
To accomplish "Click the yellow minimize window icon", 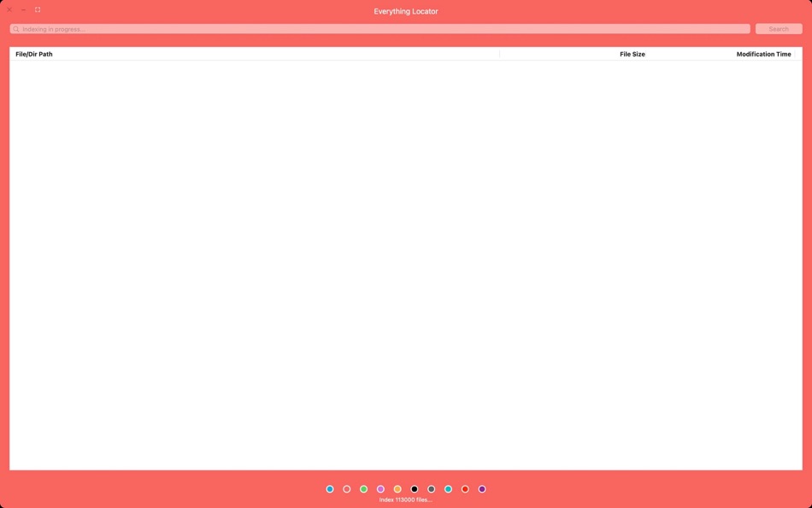I will (23, 9).
